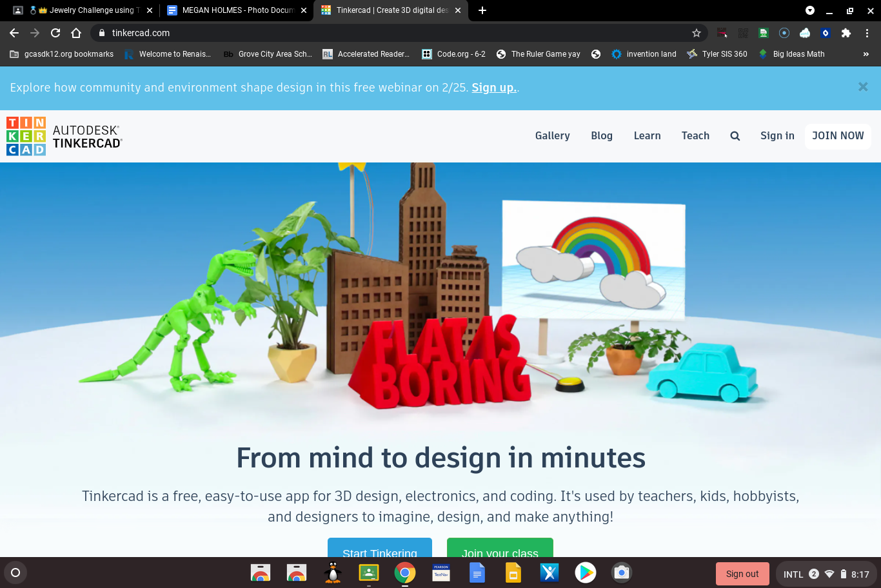The image size is (881, 588).
Task: Open Accelerated Reader bookmark
Action: [366, 54]
